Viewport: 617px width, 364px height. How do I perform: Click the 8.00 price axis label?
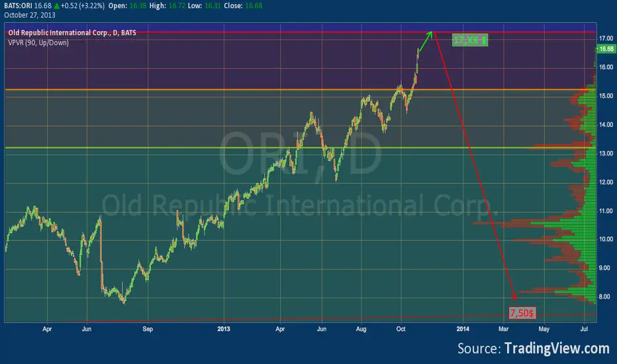click(x=606, y=296)
